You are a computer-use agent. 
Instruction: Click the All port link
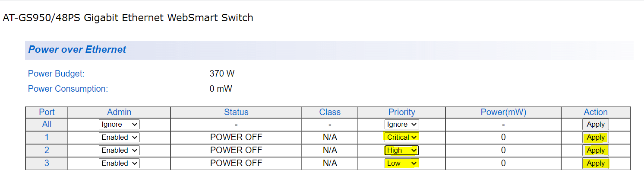click(47, 125)
